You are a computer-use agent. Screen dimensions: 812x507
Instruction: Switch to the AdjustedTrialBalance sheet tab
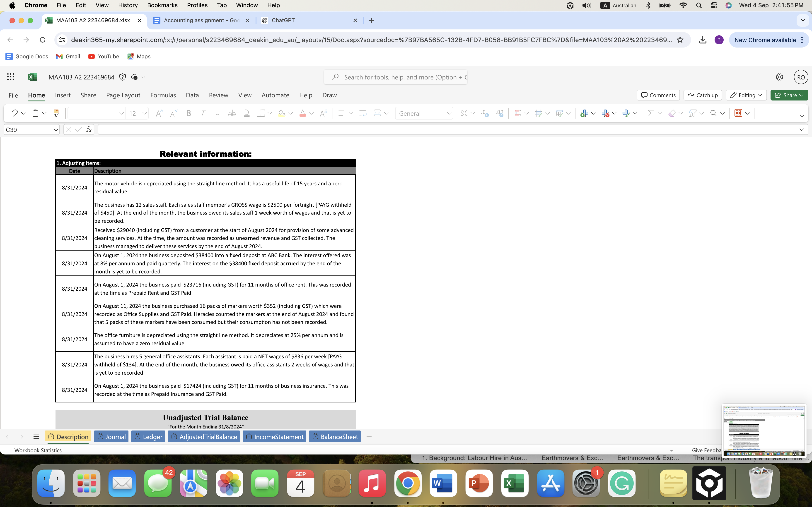(x=204, y=437)
